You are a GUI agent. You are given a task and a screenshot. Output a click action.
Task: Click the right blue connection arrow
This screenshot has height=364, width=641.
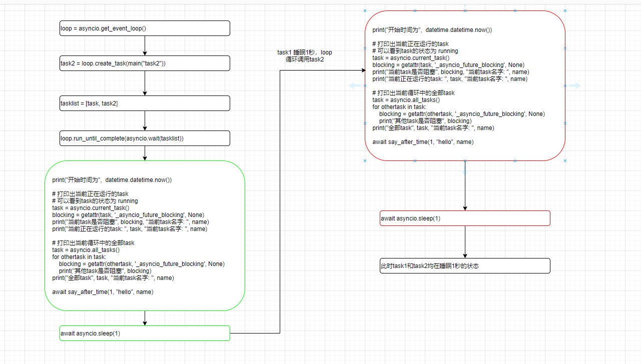pos(575,85)
